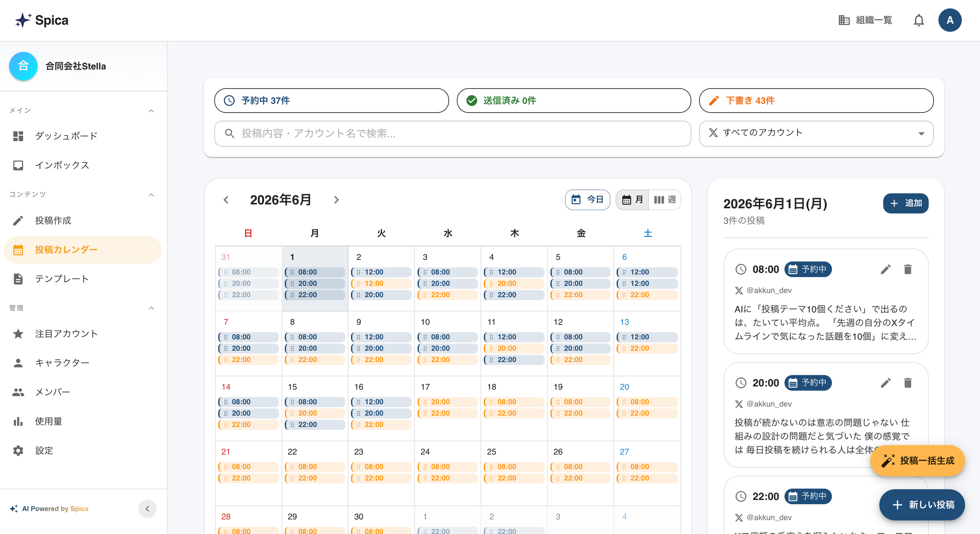Click the Spica logo

42,20
